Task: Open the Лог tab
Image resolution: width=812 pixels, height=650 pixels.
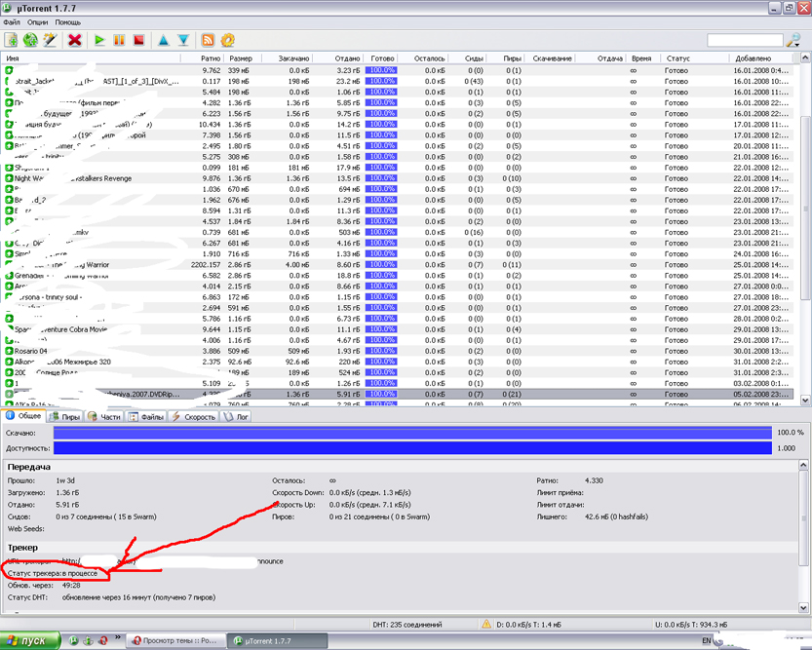Action: pos(236,416)
